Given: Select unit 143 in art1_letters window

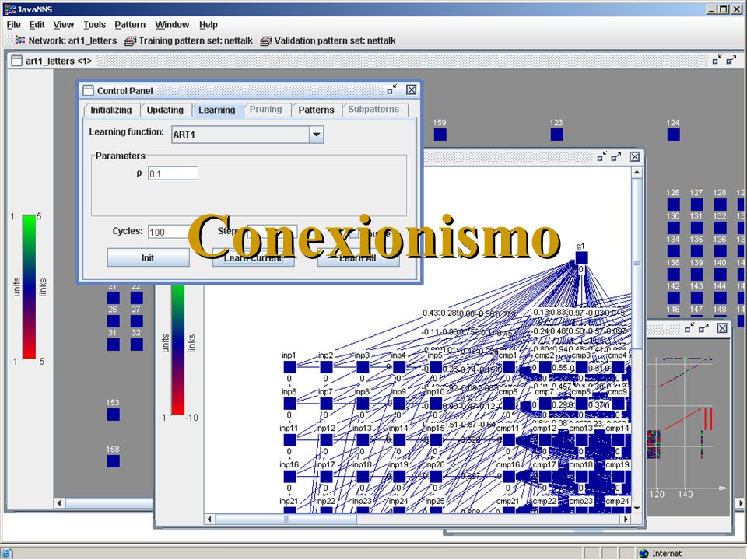Looking at the screenshot, I should click(x=697, y=298).
